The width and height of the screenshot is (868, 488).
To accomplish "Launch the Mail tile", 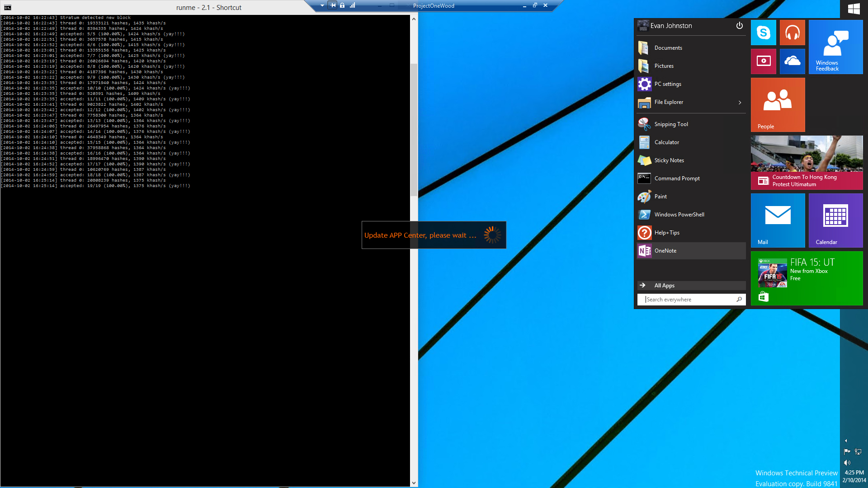I will click(x=778, y=220).
